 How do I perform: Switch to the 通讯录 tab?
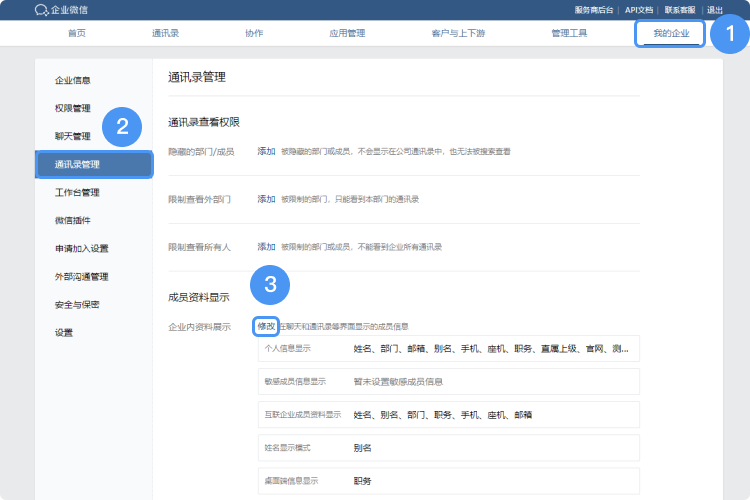[165, 33]
